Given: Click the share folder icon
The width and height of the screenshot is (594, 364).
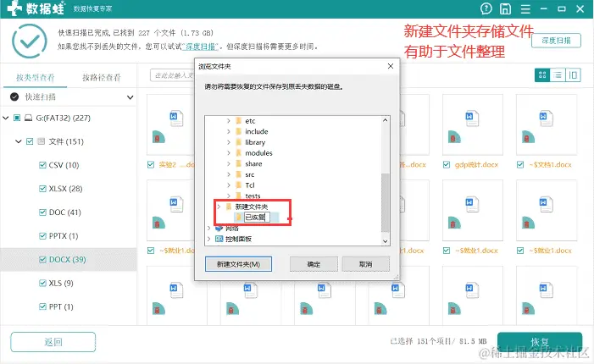Looking at the screenshot, I should click(239, 163).
